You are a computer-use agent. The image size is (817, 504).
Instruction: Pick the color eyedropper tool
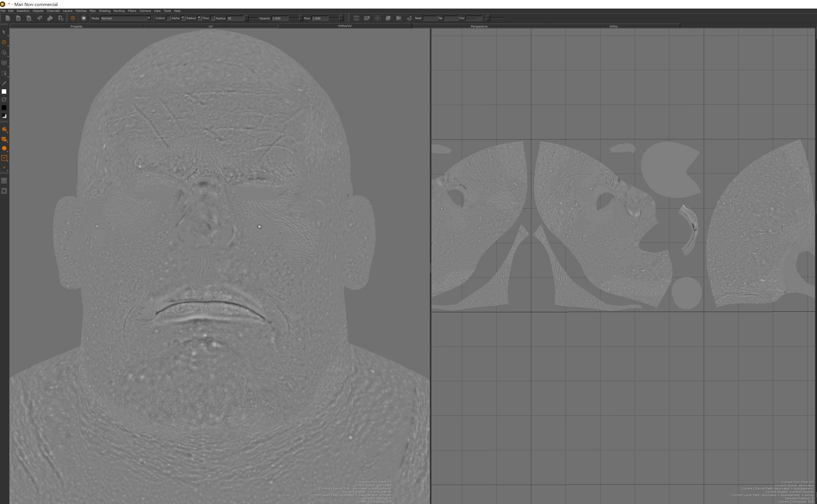tap(4, 83)
